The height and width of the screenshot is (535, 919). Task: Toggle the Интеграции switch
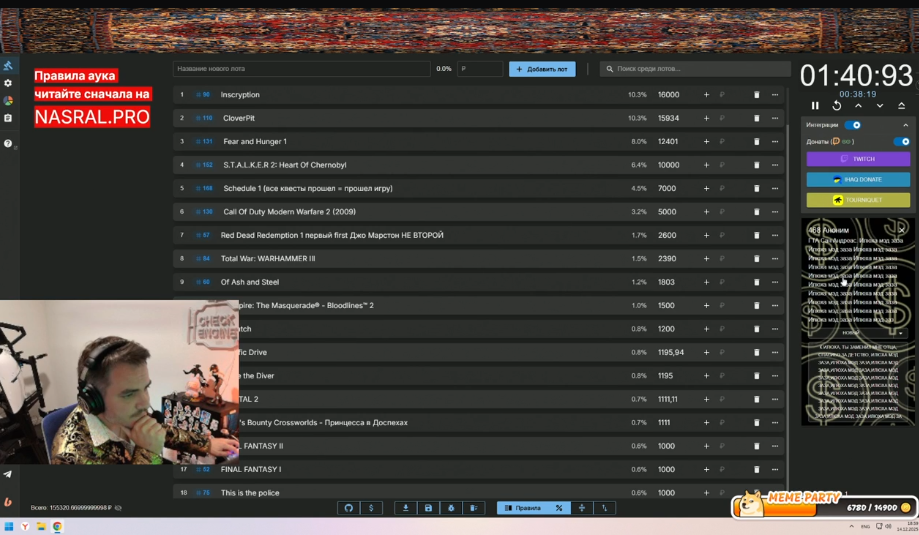(853, 125)
